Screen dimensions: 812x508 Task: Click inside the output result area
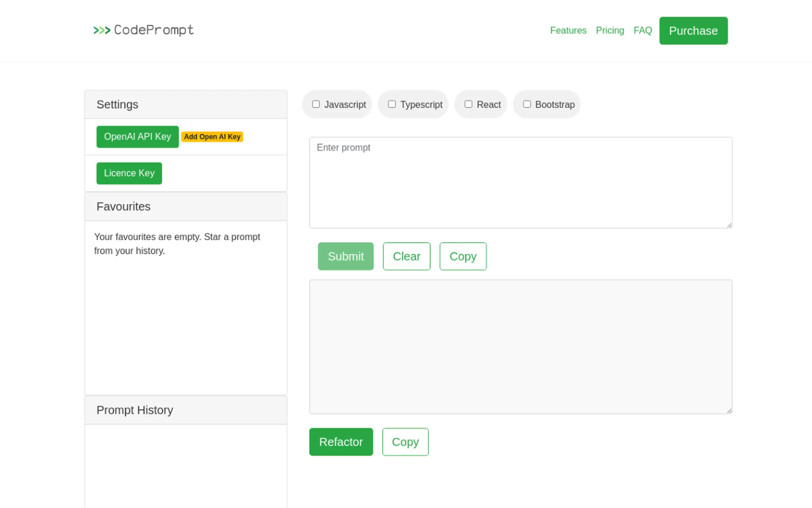pos(520,346)
